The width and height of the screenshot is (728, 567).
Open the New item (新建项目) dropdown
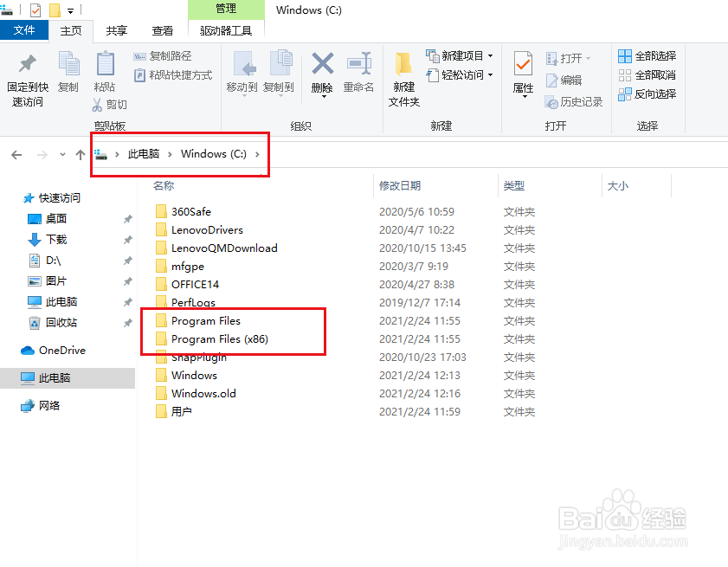(459, 55)
